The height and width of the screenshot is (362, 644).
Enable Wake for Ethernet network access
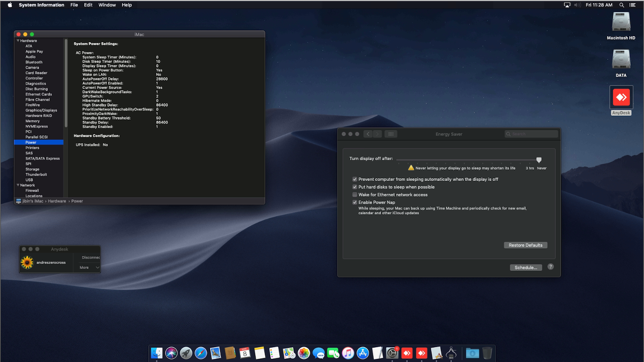pos(355,195)
